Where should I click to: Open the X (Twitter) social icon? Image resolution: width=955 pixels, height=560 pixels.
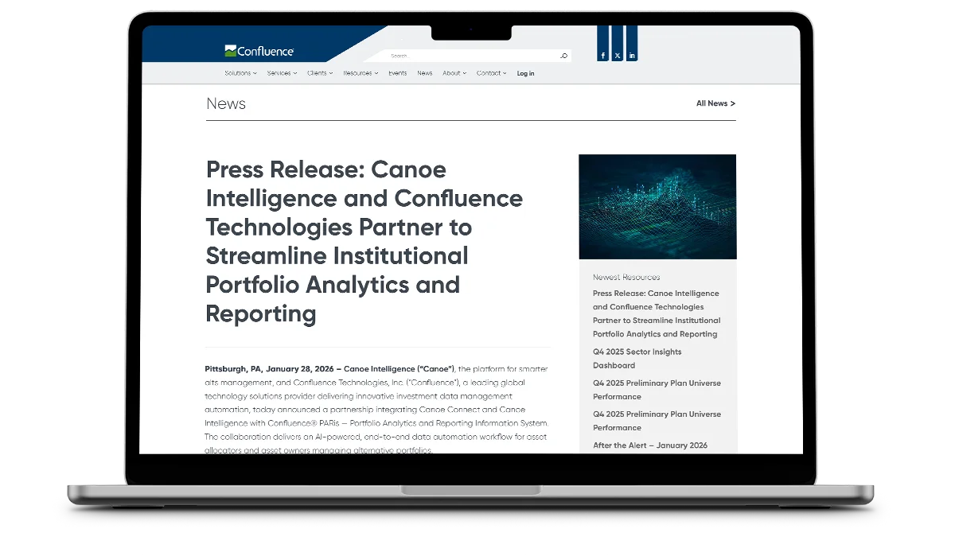(x=618, y=56)
